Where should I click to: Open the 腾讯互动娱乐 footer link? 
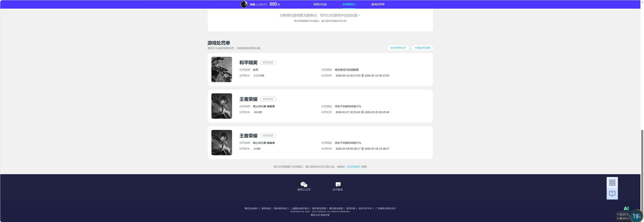click(251, 208)
